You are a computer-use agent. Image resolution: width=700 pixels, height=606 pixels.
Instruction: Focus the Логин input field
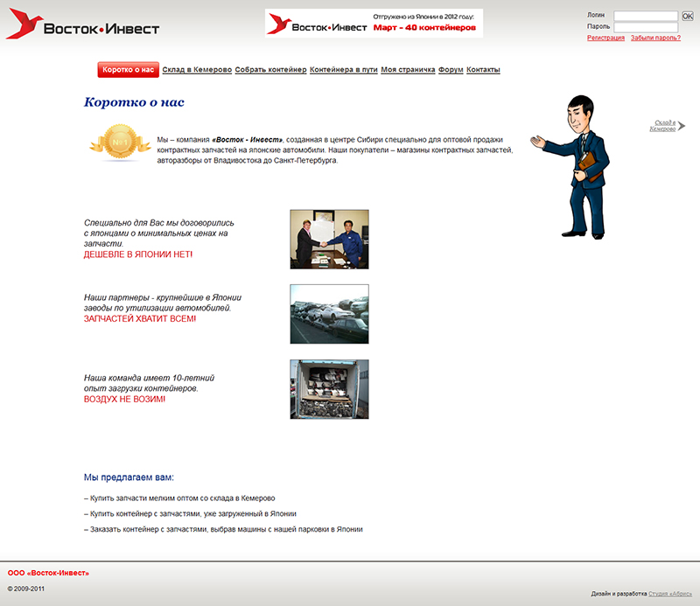[x=646, y=16]
